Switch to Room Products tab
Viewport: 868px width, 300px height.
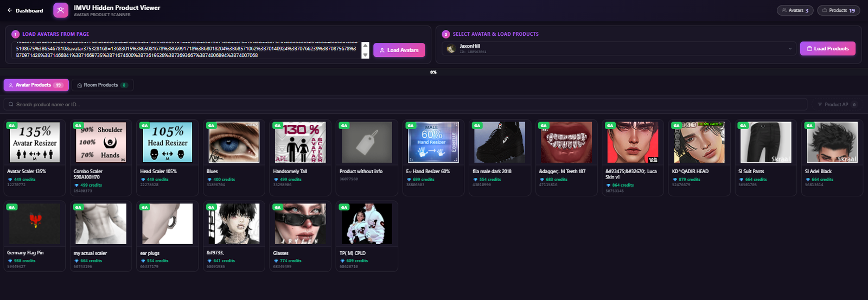(x=103, y=85)
